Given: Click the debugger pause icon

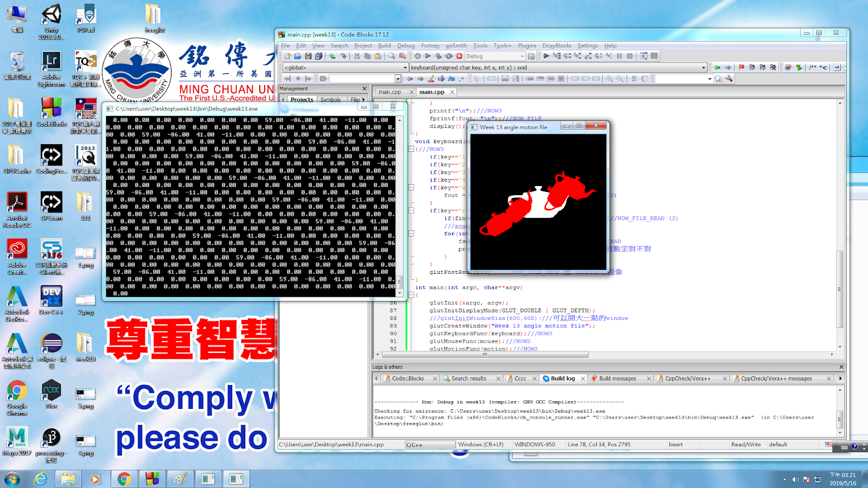Looking at the screenshot, I should point(619,56).
